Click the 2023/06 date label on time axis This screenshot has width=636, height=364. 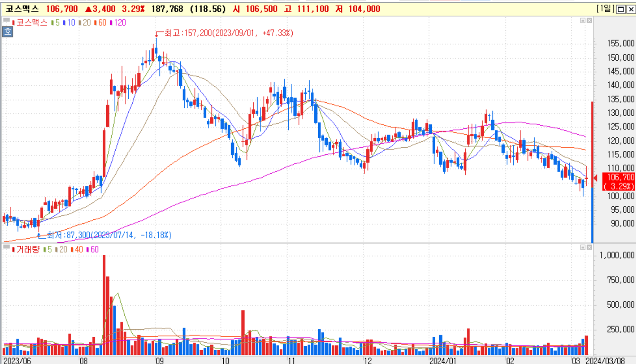17,361
